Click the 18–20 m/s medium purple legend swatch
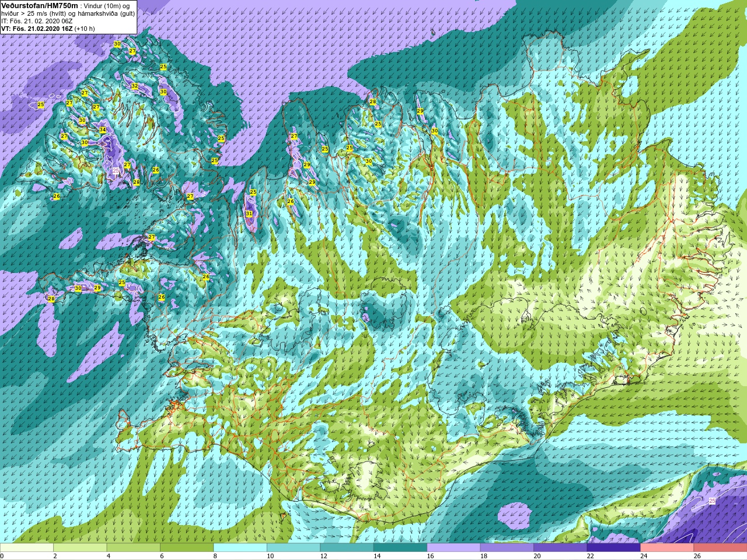 pyautogui.click(x=507, y=548)
